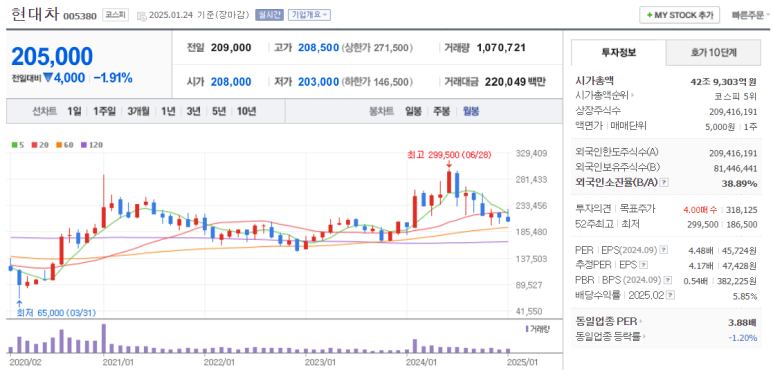Click the 전일 value 209,000
The image size is (773, 370).
pyautogui.click(x=231, y=48)
